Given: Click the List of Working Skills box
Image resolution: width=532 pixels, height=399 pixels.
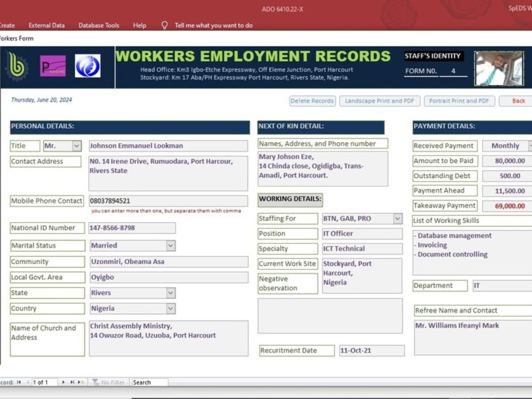Looking at the screenshot, I should 472,253.
